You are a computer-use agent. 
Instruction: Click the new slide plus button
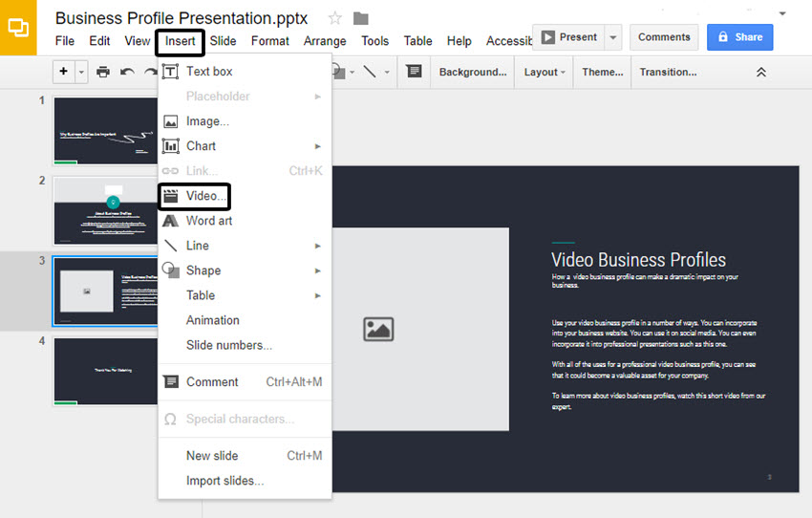(64, 72)
